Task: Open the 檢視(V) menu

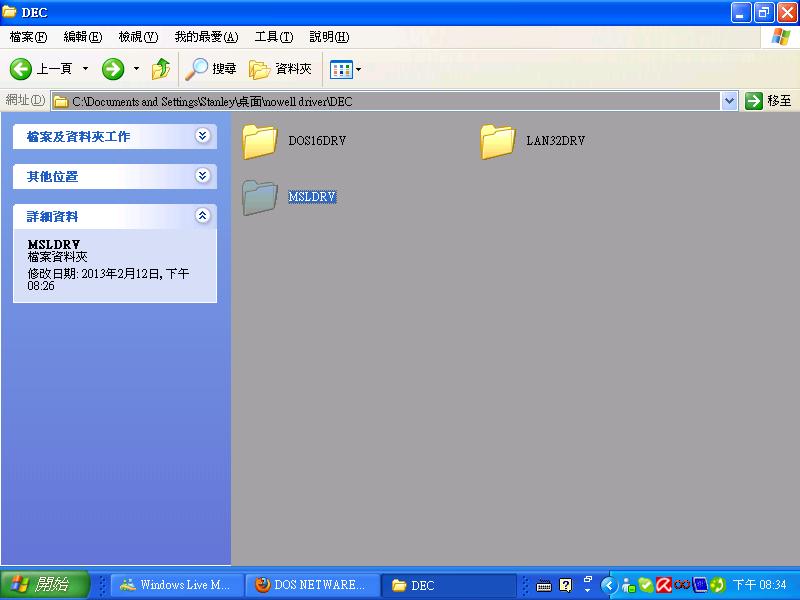Action: 138,37
